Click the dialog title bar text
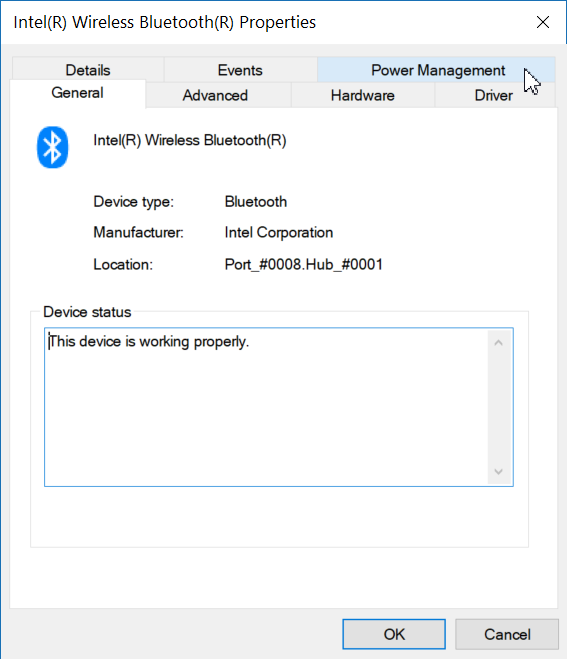The height and width of the screenshot is (659, 567). [x=164, y=22]
